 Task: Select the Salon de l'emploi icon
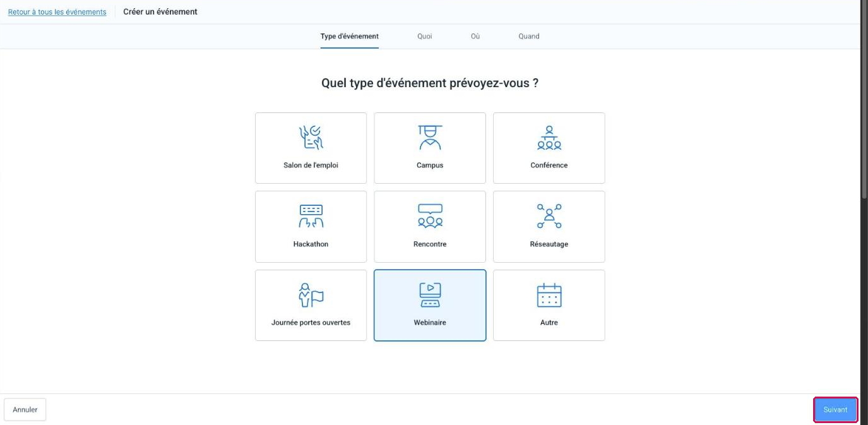[x=311, y=138]
